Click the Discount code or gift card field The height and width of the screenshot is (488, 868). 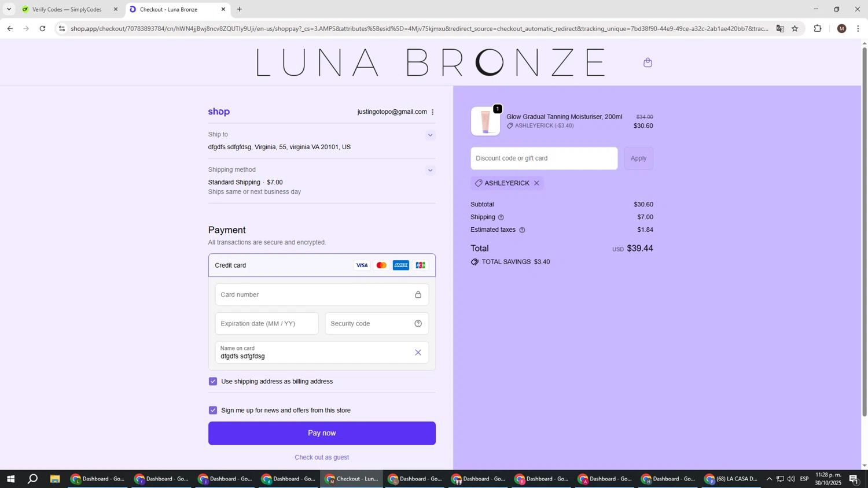(x=544, y=158)
